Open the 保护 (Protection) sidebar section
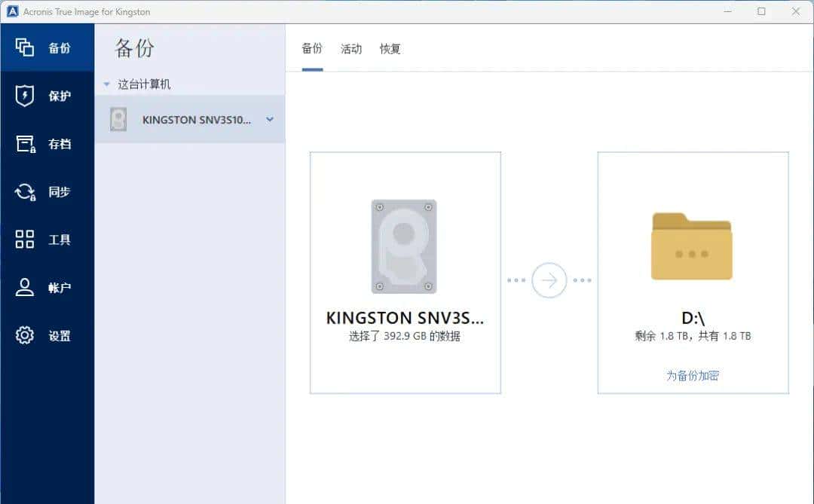 click(47, 96)
